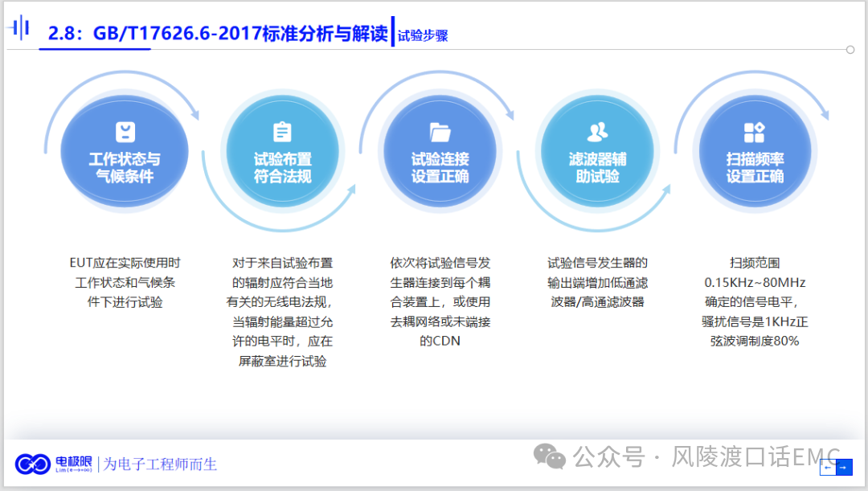
Task: Click the 电极限 infinity logo icon
Action: tap(33, 464)
